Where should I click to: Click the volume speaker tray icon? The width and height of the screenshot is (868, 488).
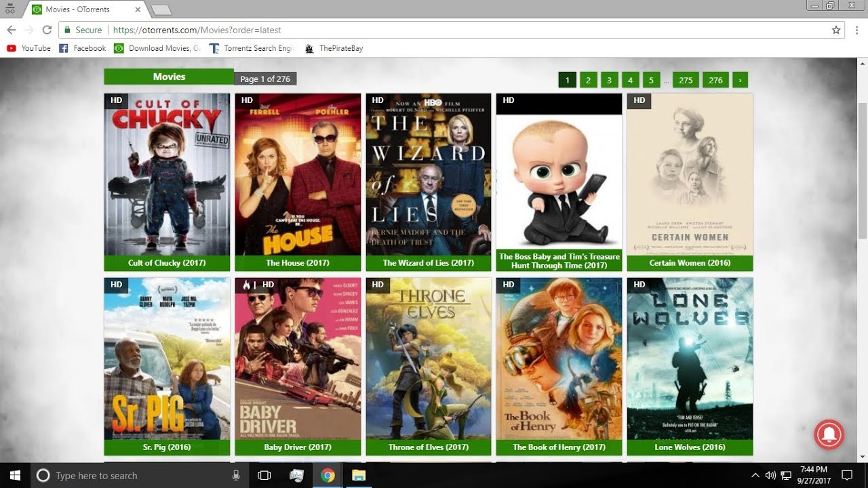pos(770,475)
